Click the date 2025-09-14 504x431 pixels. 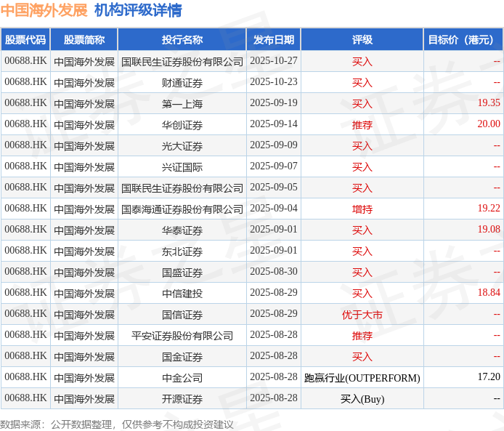(x=274, y=124)
